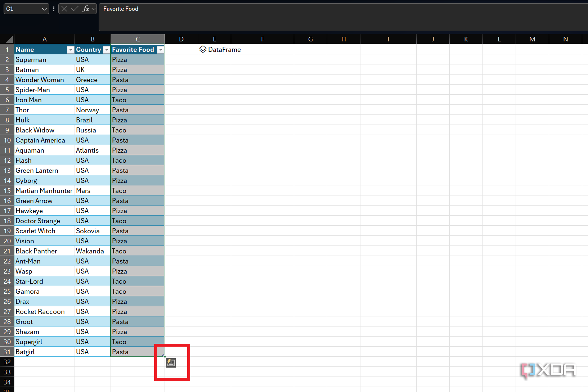
Task: Select the Mars country cell
Action: pos(93,190)
